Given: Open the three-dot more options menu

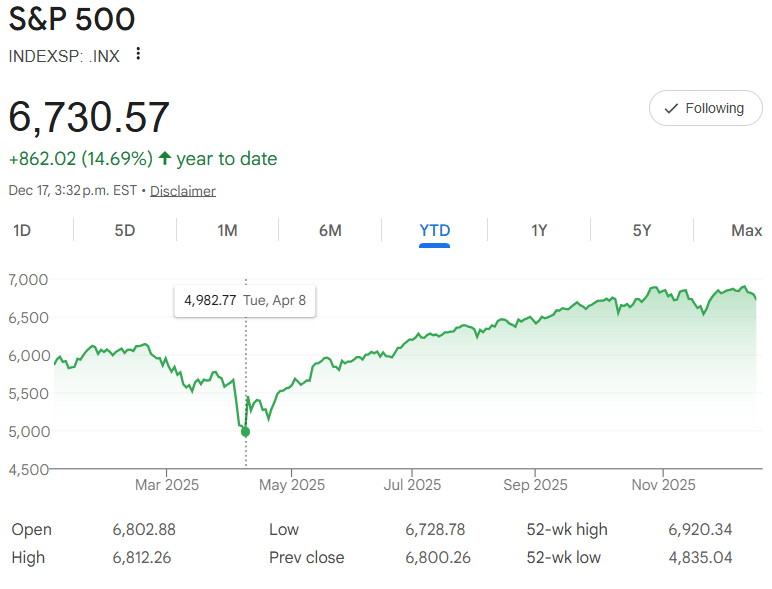Looking at the screenshot, I should pos(138,54).
